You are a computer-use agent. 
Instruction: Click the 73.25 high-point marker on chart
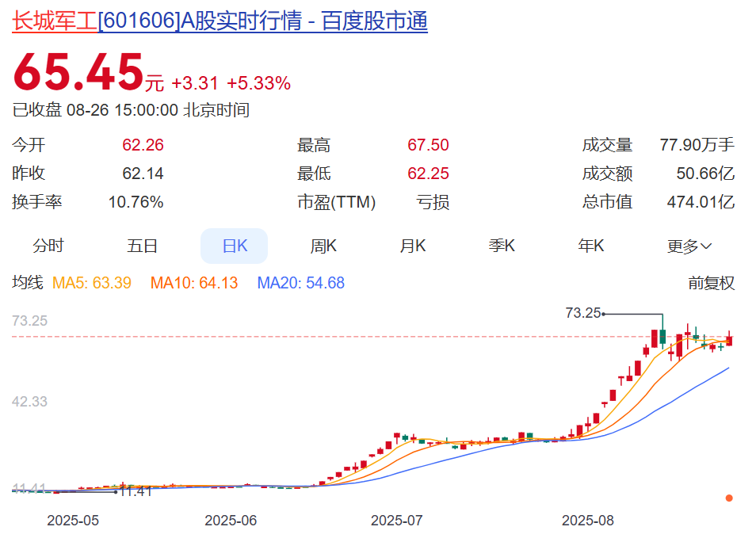(x=583, y=313)
